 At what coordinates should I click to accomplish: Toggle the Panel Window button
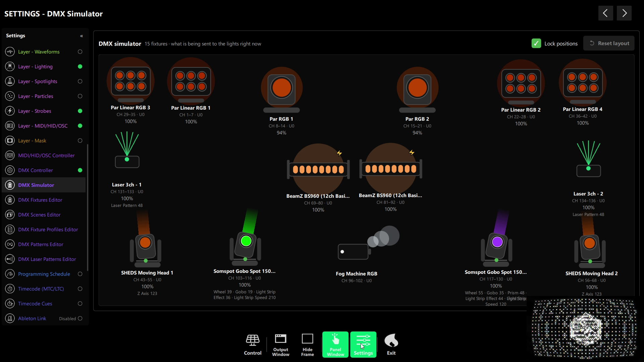335,345
